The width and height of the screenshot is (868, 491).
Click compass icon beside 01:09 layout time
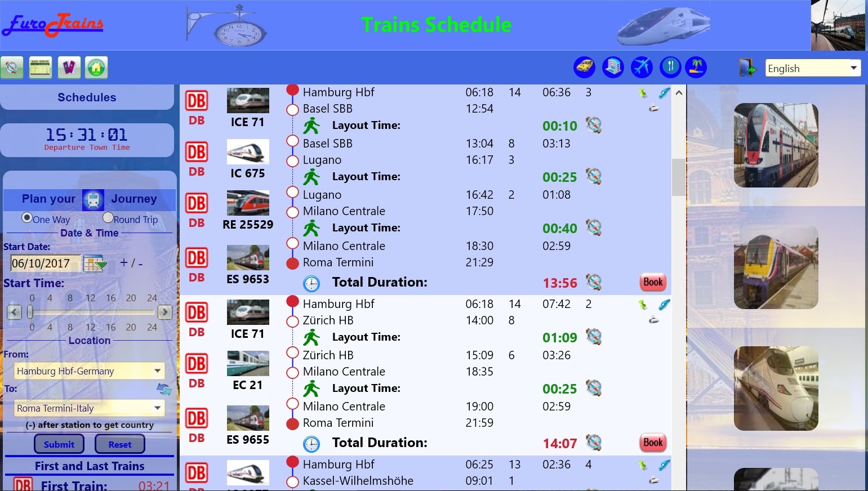(594, 336)
